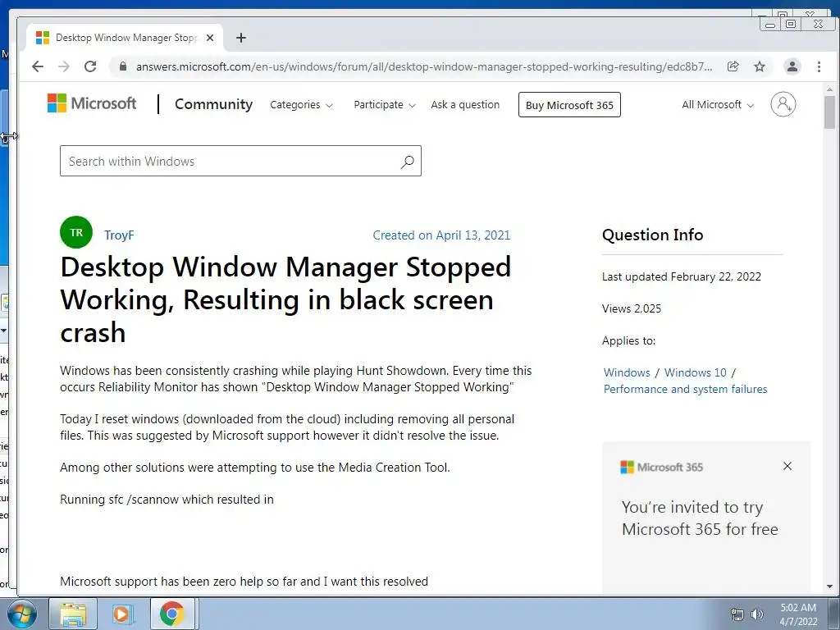Click the question title heading
The height and width of the screenshot is (630, 840).
coord(285,299)
